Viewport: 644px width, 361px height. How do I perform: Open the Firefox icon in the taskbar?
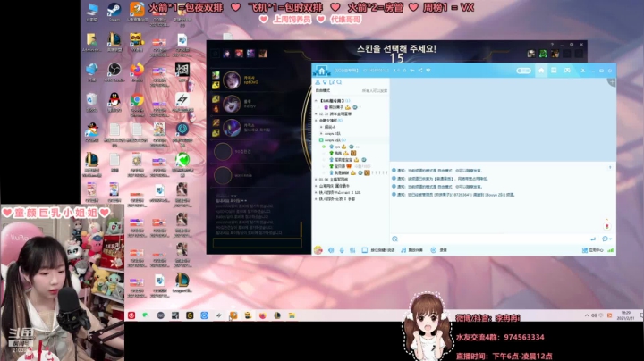(262, 315)
